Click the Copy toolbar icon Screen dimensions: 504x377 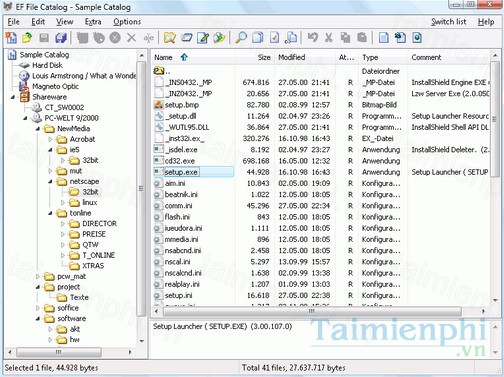[x=345, y=38]
